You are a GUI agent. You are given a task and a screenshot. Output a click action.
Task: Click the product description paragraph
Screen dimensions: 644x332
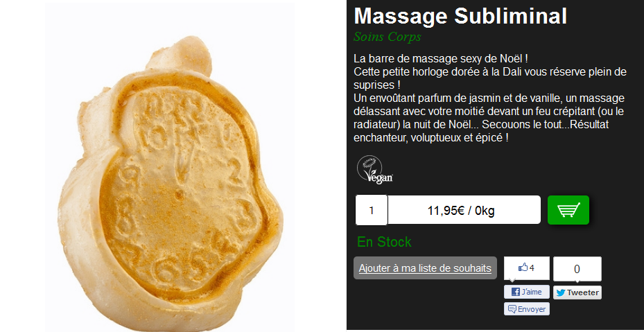click(490, 98)
